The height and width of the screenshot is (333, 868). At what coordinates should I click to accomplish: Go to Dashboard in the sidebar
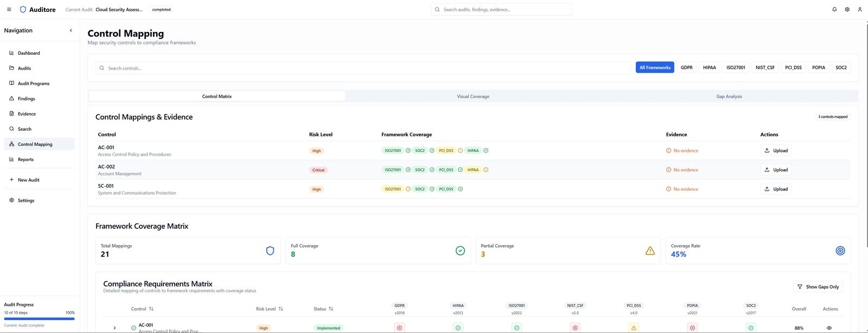(39, 53)
